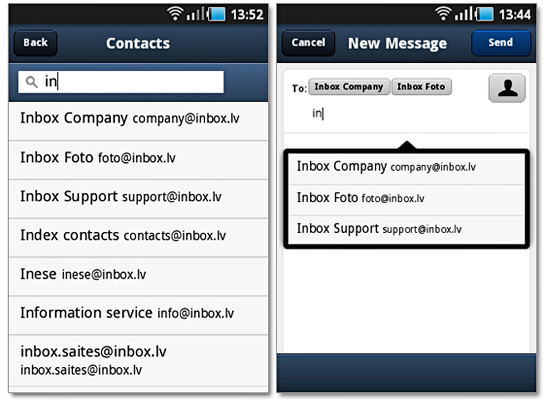Image resolution: width=546 pixels, height=400 pixels.
Task: Choose Inbox Support from suggestion dropdown
Action: click(407, 229)
